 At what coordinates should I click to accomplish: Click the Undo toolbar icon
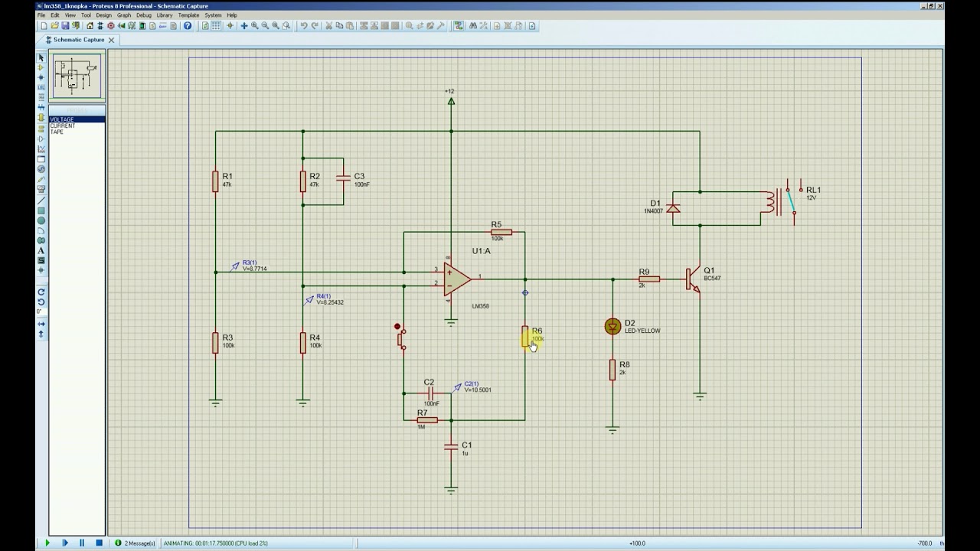click(304, 25)
